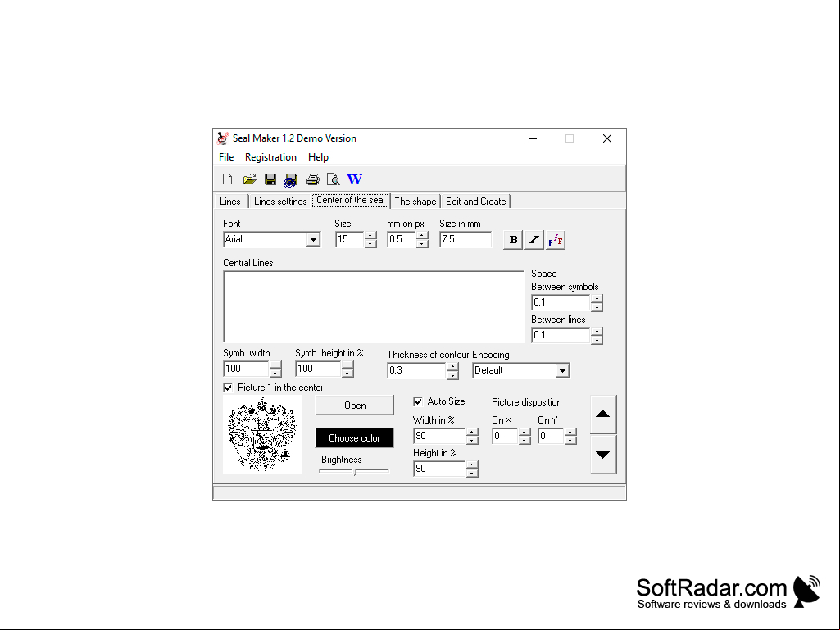Click the Choose color button
The height and width of the screenshot is (630, 840).
pyautogui.click(x=355, y=438)
